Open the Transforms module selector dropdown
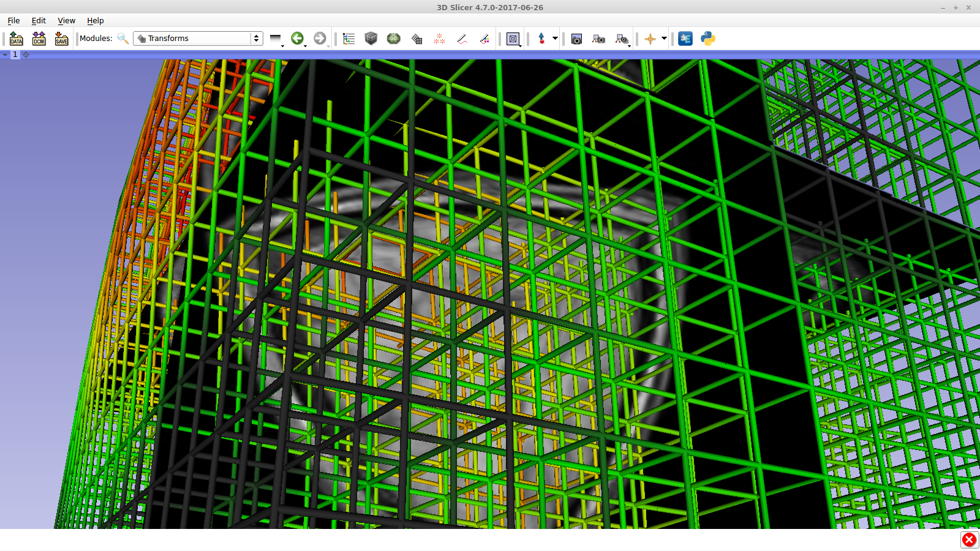The image size is (980, 551). pyautogui.click(x=198, y=39)
